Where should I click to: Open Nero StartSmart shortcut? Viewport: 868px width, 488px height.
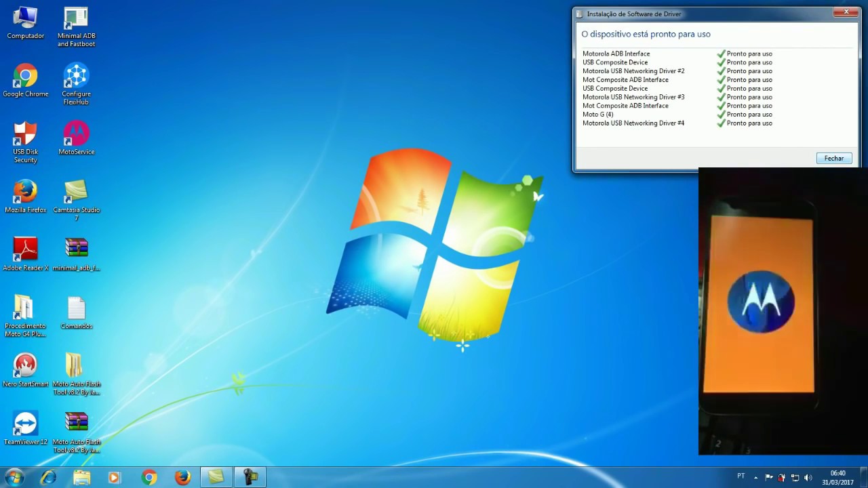click(x=26, y=370)
